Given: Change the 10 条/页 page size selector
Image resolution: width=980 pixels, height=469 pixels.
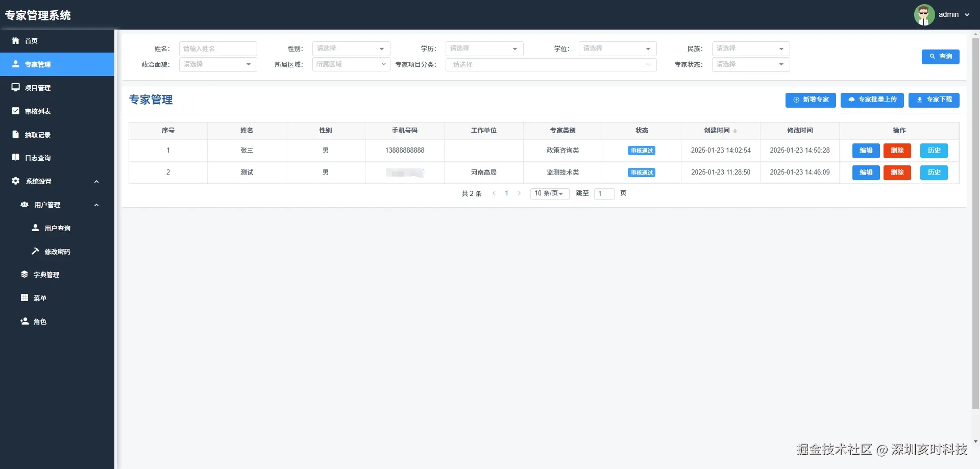Looking at the screenshot, I should pos(550,193).
